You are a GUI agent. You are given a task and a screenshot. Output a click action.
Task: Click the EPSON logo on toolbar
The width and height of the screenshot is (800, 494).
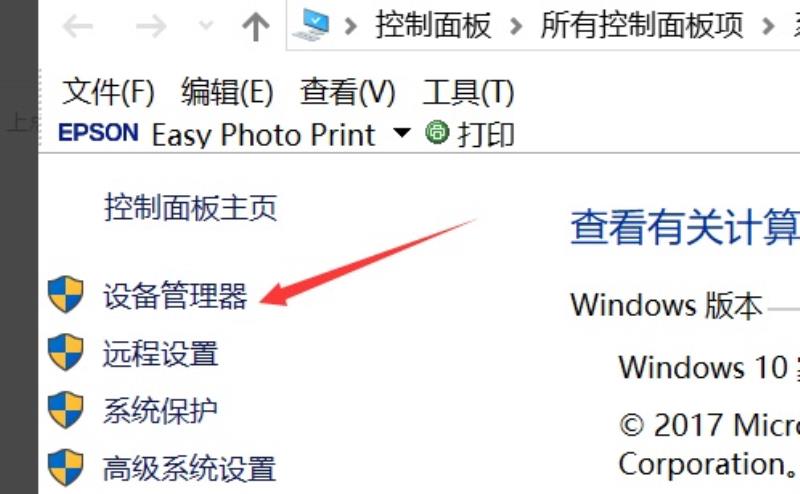[x=98, y=133]
